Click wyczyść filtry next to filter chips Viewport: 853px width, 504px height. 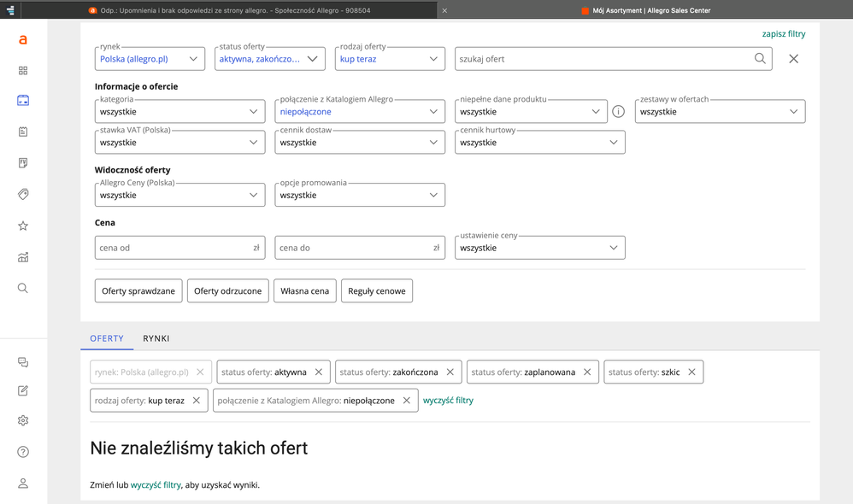pos(448,400)
